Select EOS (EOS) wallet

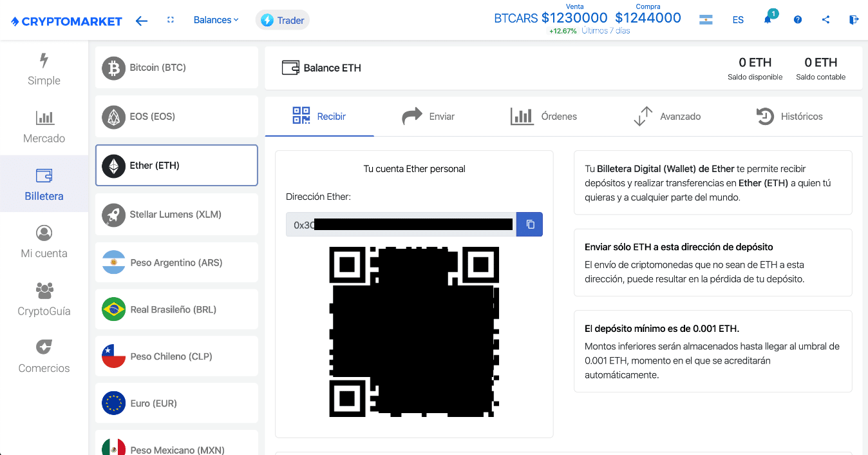coord(176,117)
